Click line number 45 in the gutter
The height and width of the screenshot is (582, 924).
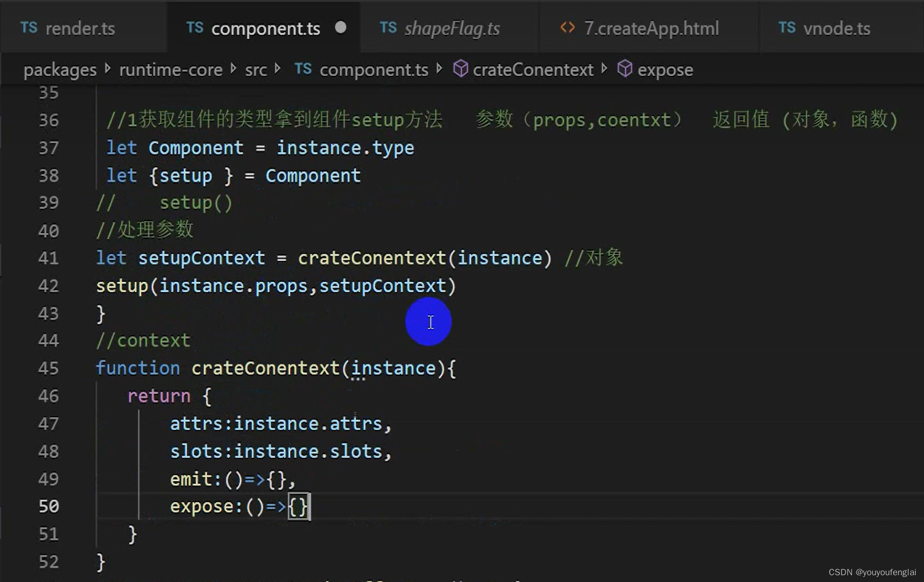coord(49,369)
